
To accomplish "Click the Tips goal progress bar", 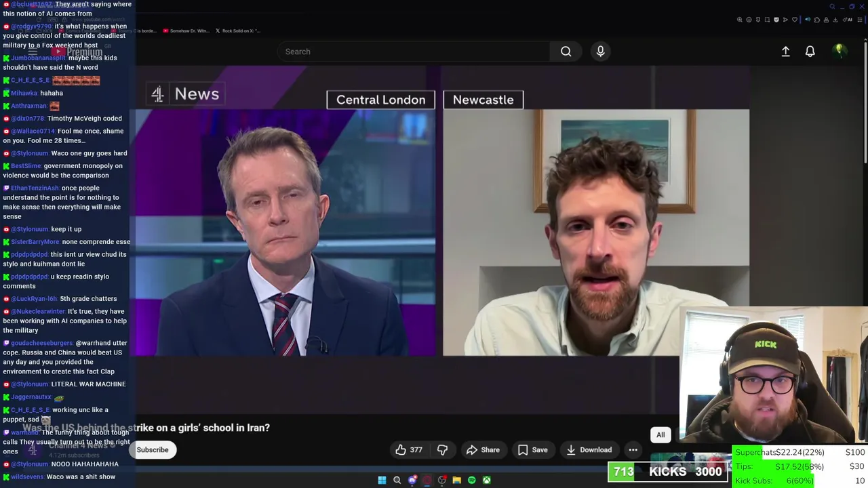I will tap(800, 467).
